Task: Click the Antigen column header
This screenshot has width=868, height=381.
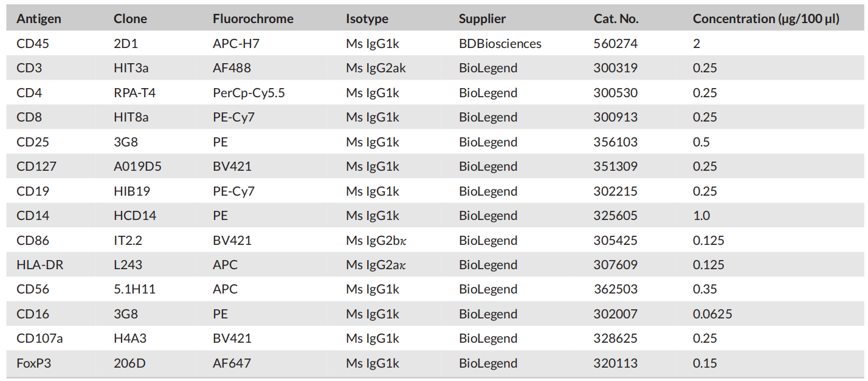Action: (39, 19)
